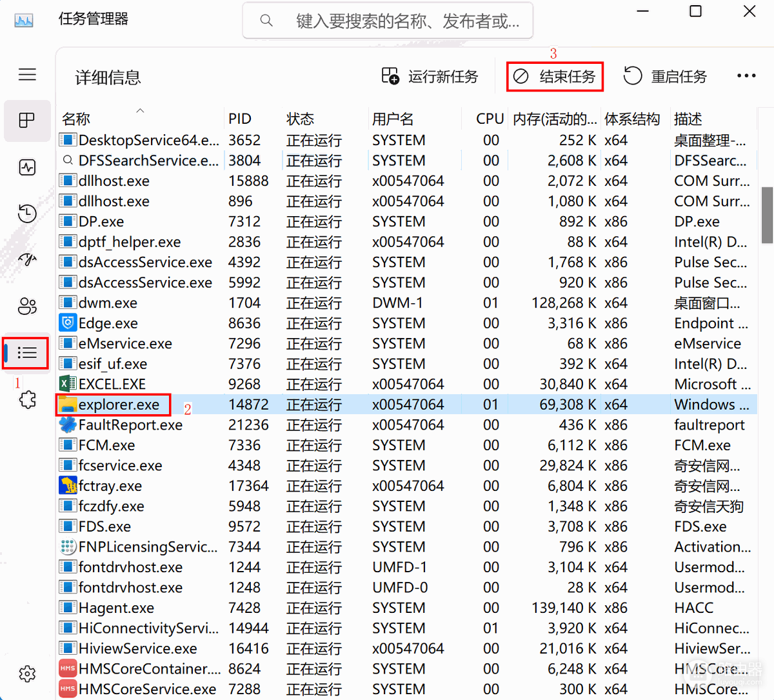Sort by the CPU column header
This screenshot has width=774, height=700.
click(490, 119)
